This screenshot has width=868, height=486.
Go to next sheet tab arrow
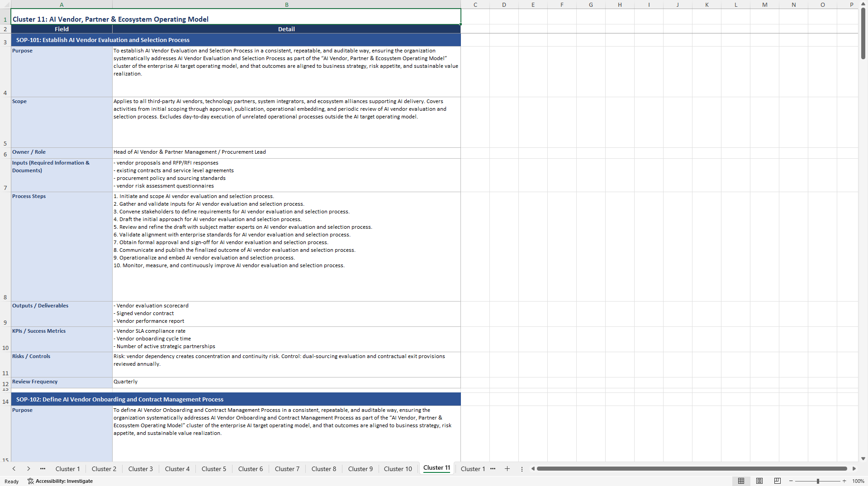coord(28,469)
